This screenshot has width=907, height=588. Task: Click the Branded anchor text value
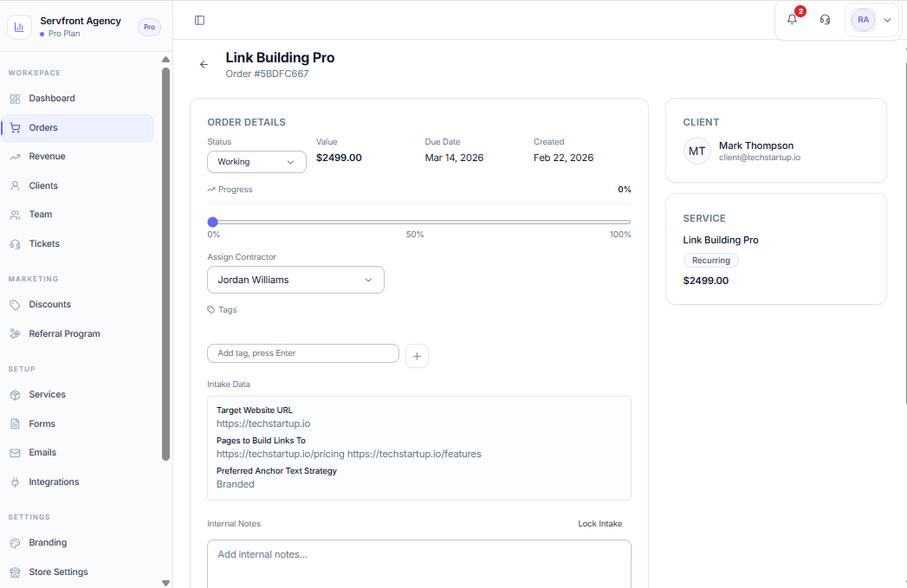(236, 484)
